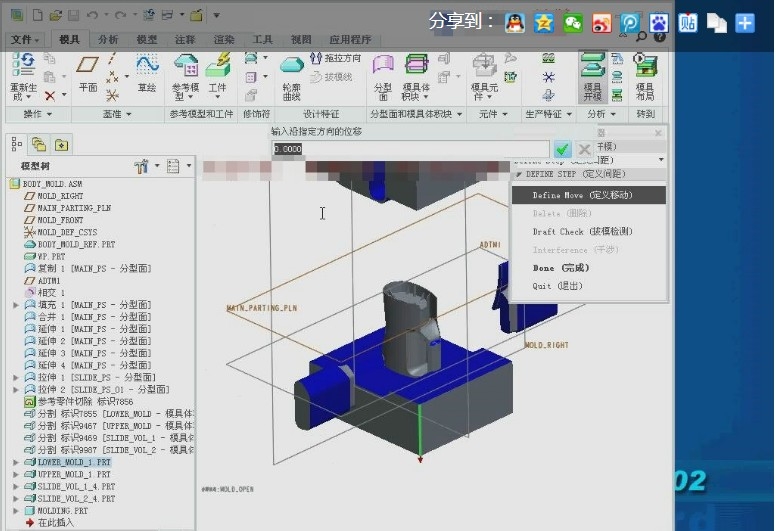Switch to the Applications (应用程序) ribbon tab
Image resolution: width=776 pixels, height=531 pixels.
tap(350, 40)
